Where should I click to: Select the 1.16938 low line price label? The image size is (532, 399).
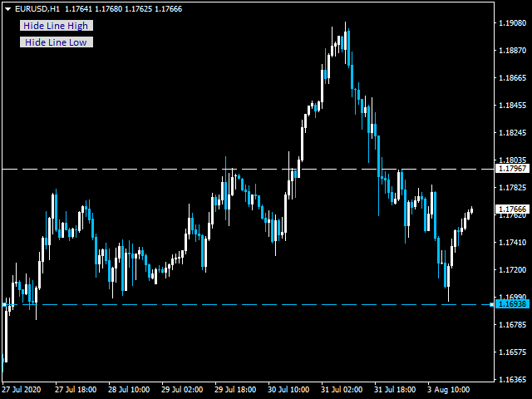513,304
